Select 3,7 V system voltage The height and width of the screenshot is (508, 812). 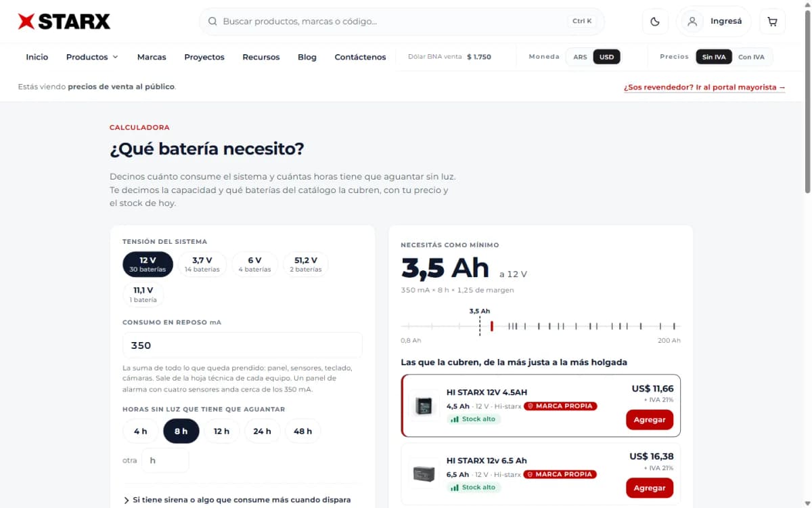click(202, 264)
